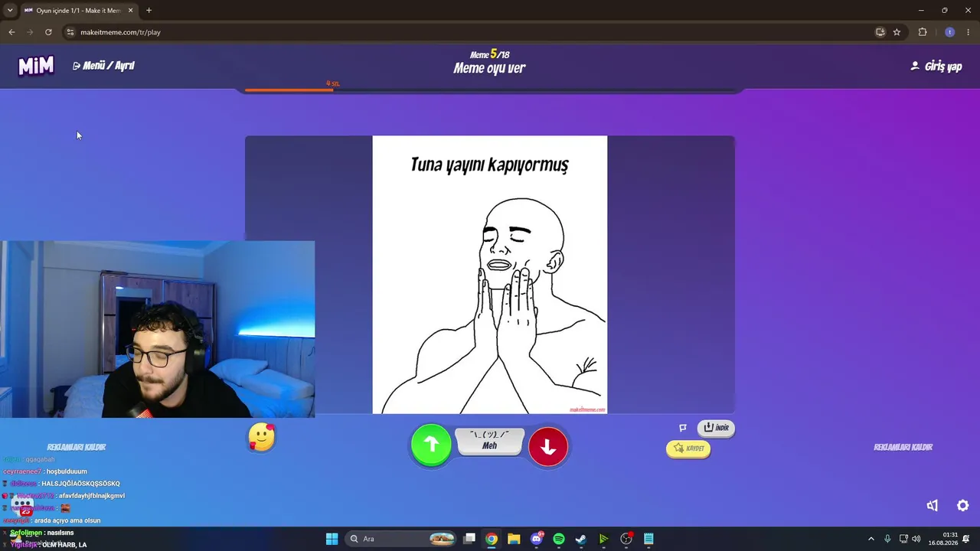This screenshot has width=980, height=551.
Task: Click the "arada açıyo ama olsun" chat message
Action: 69,520
